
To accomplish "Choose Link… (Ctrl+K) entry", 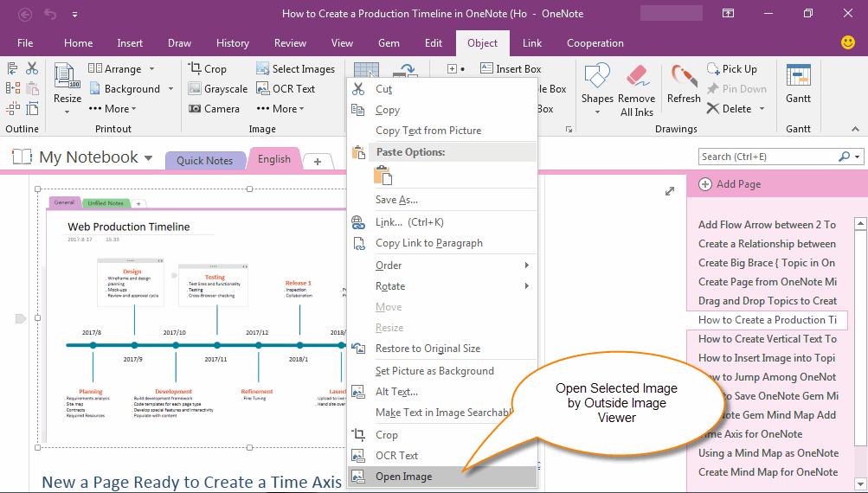I will 441,222.
